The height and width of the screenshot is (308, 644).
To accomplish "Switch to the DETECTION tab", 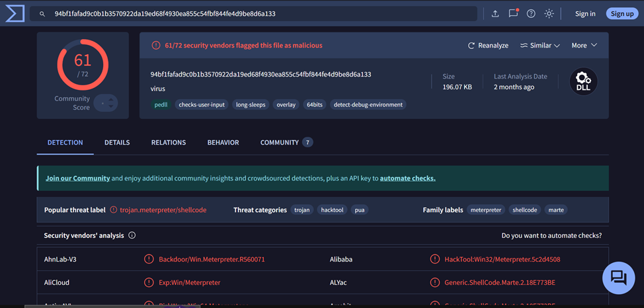I will (65, 143).
